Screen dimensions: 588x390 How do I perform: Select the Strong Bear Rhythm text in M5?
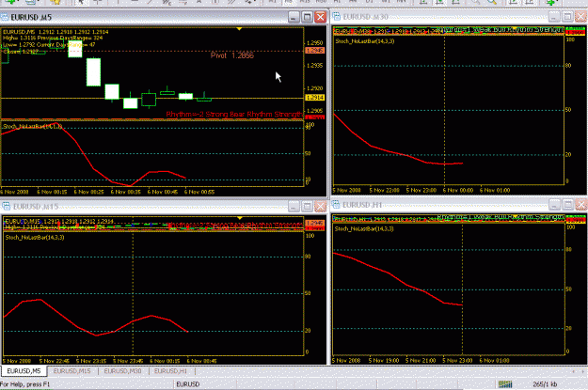(x=234, y=114)
